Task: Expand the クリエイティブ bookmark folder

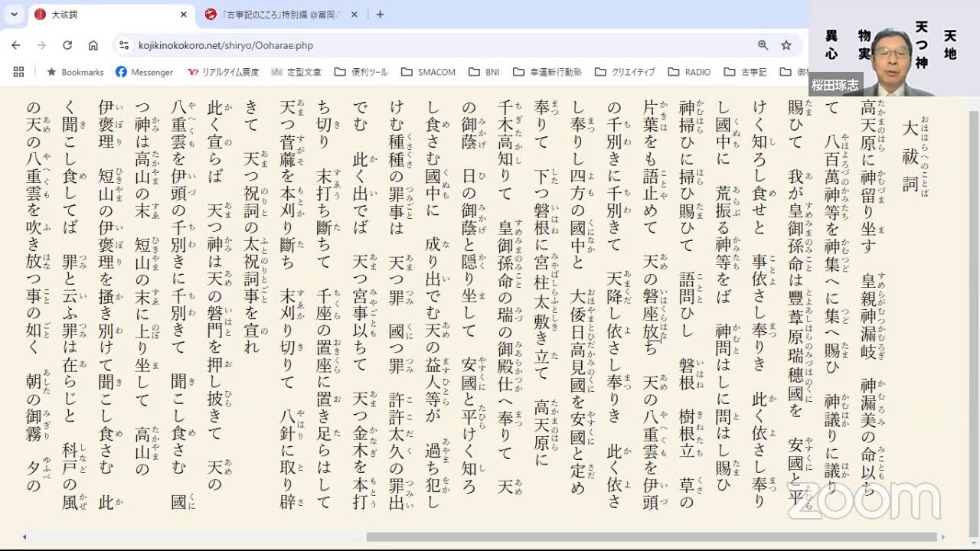Action: coord(624,72)
